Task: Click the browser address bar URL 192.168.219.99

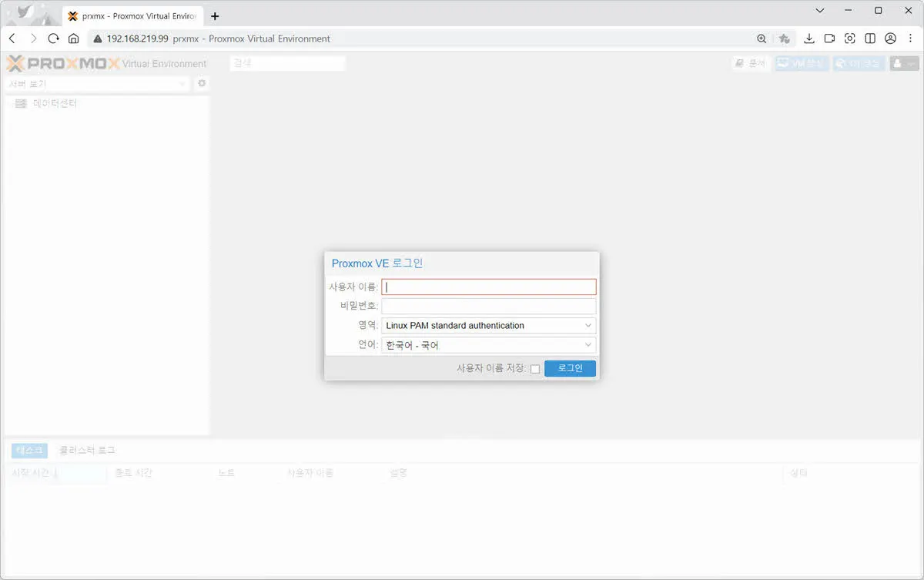Action: click(x=137, y=39)
